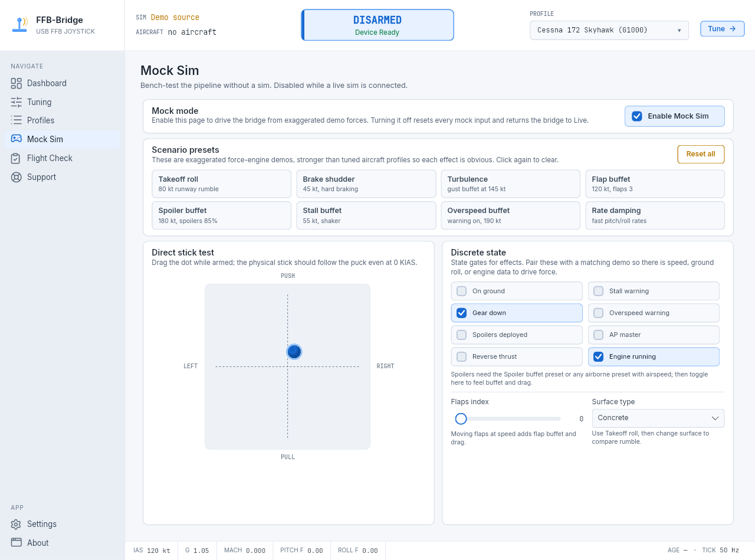Click the About window icon
755x560 pixels.
click(x=16, y=542)
